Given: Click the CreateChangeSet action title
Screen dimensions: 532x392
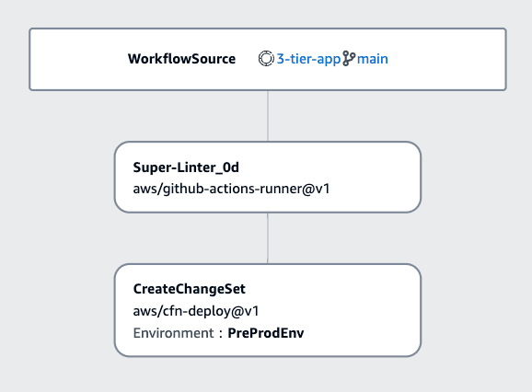Looking at the screenshot, I should click(189, 289).
